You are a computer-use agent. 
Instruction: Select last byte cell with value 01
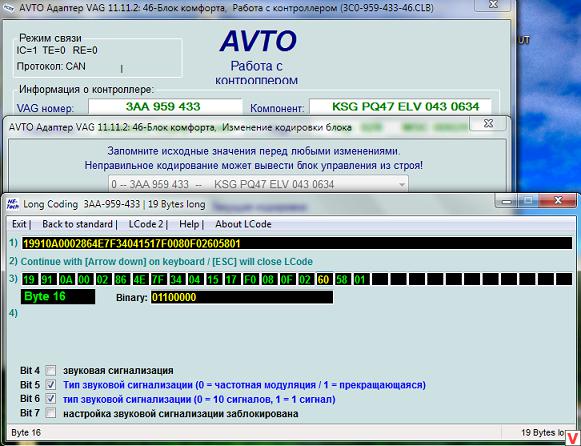click(x=361, y=279)
